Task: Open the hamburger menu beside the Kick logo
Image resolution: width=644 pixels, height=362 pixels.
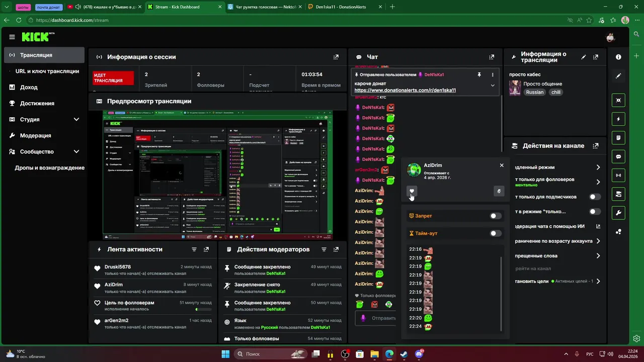Action: pyautogui.click(x=12, y=37)
